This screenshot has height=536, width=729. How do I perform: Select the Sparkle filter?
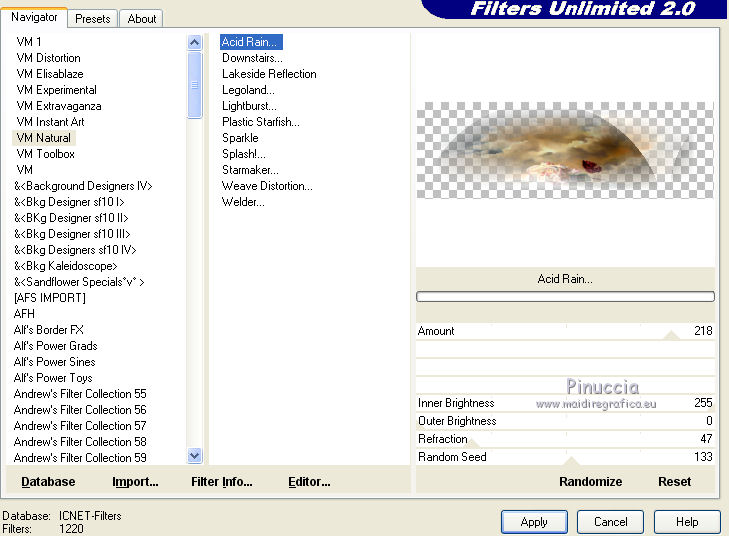click(240, 138)
